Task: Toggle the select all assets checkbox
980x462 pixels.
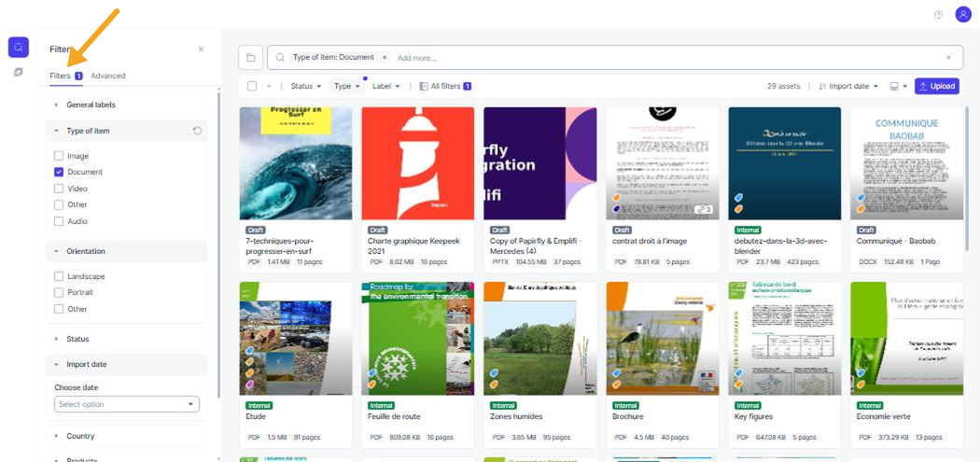Action: coord(252,86)
